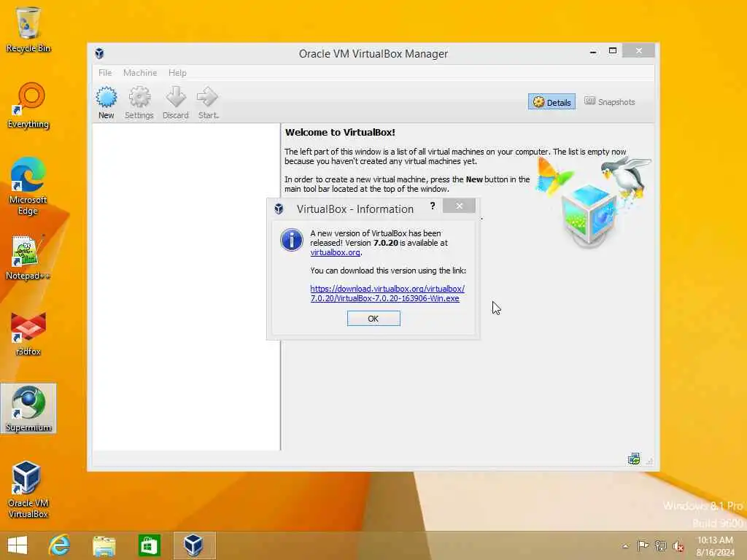Open the virtualbox.org link

(335, 252)
